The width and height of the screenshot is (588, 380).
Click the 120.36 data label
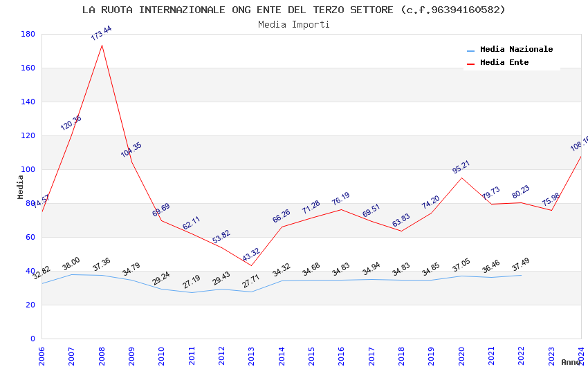(x=71, y=123)
